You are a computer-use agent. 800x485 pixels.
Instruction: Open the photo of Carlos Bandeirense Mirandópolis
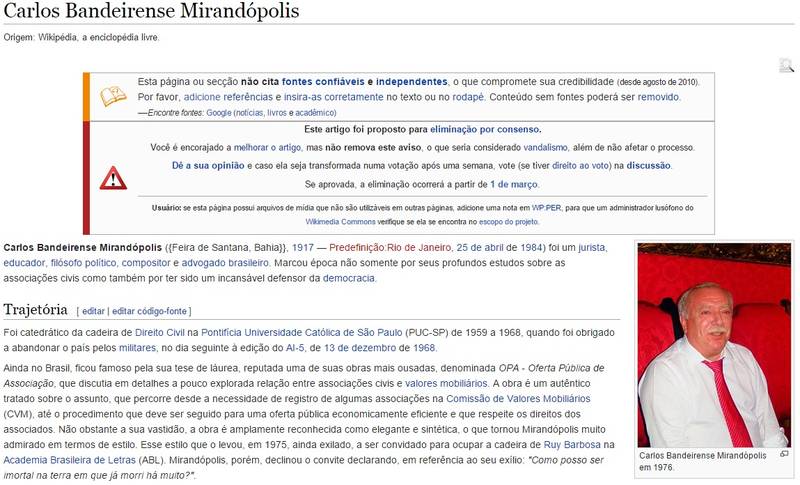[x=714, y=345]
